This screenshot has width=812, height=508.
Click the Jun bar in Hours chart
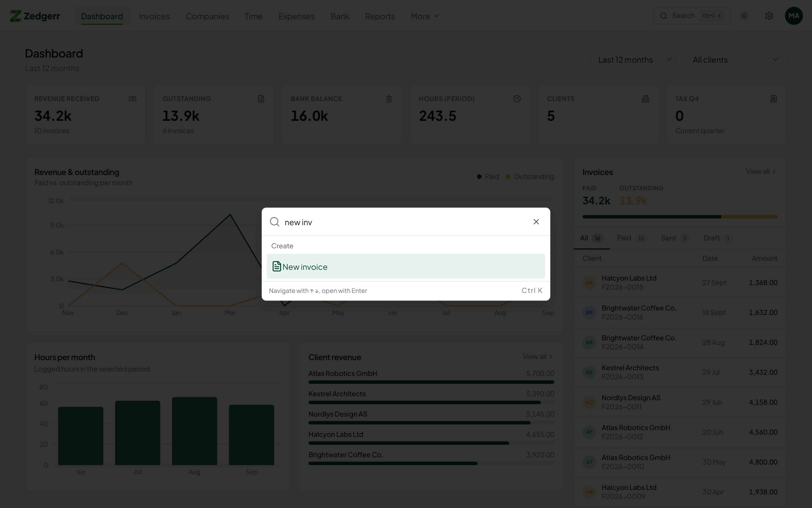pyautogui.click(x=81, y=436)
